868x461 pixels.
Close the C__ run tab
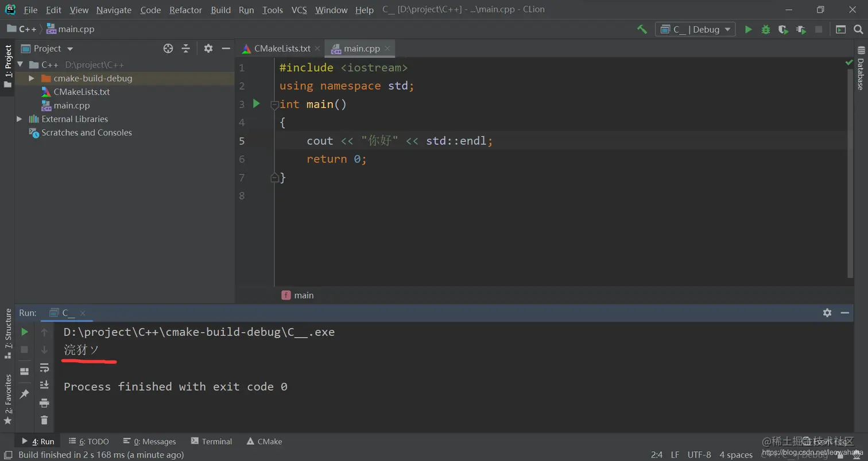tap(83, 313)
